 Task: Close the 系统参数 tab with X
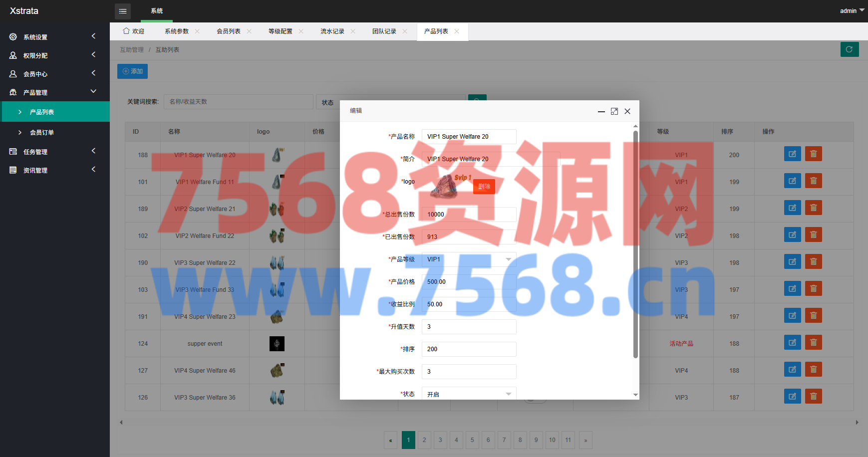[x=197, y=31]
